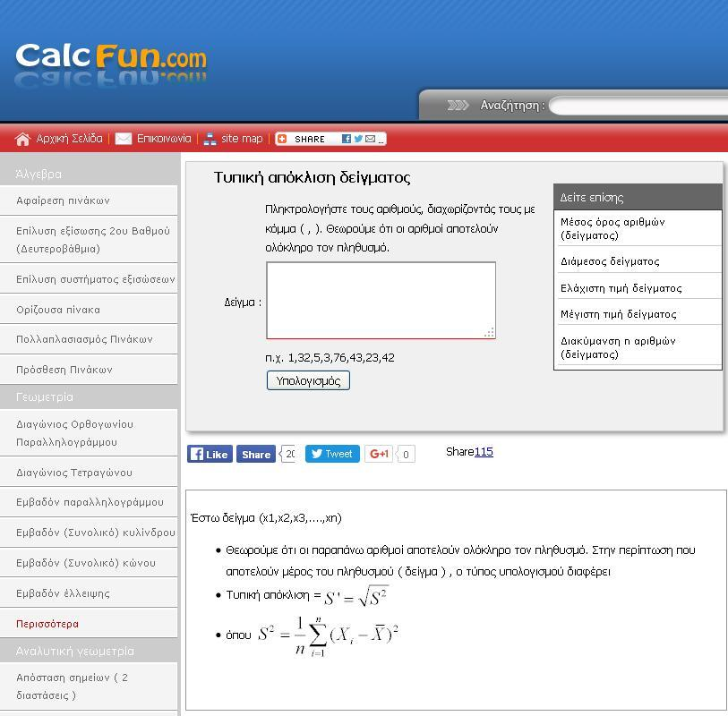Click the Facebook Like button
The height and width of the screenshot is (716, 728).
click(x=210, y=454)
